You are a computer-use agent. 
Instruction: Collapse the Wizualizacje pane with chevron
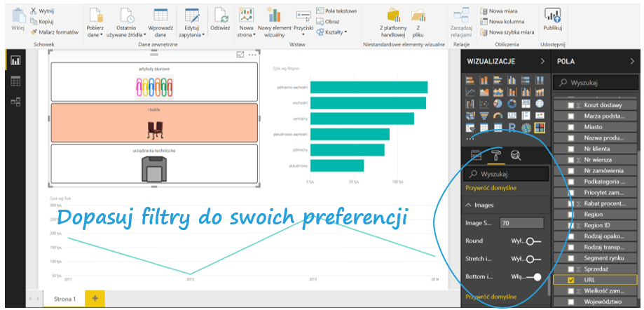tap(542, 62)
